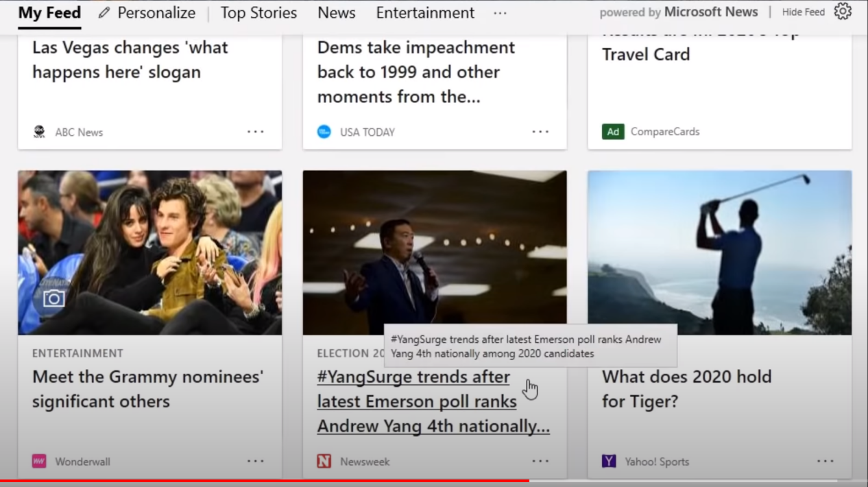This screenshot has height=487, width=868.
Task: Open 'What does 2020 hold for Tiger?' article
Action: pyautogui.click(x=686, y=389)
